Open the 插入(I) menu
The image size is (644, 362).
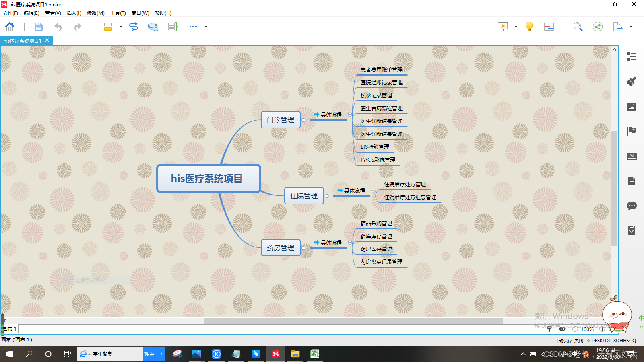click(x=74, y=13)
